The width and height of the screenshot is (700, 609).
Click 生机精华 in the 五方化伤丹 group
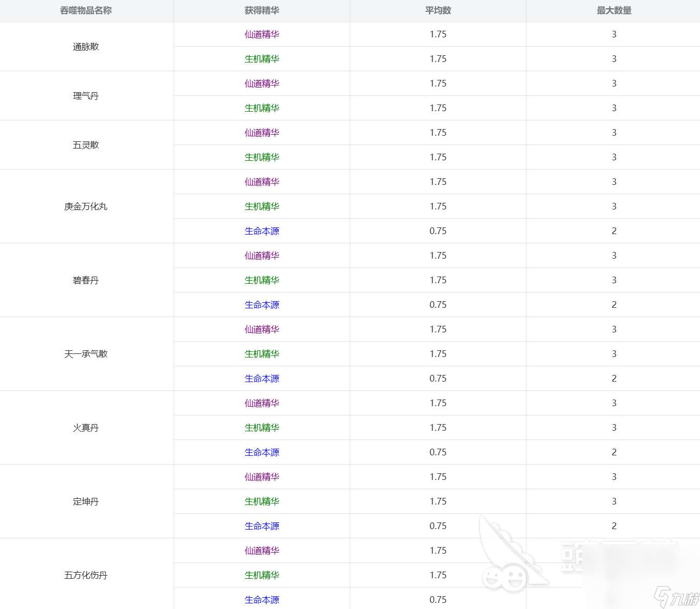(x=262, y=575)
